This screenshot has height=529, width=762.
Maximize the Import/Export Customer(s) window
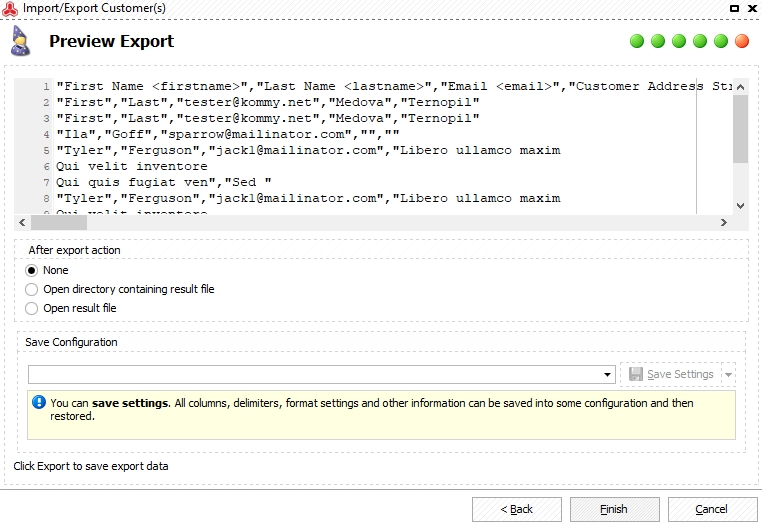(735, 8)
